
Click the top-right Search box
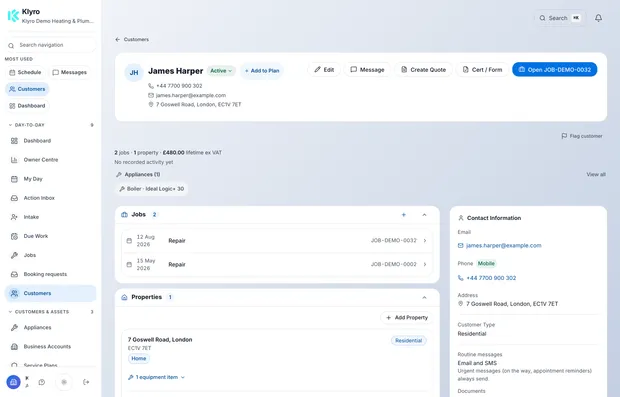click(560, 18)
